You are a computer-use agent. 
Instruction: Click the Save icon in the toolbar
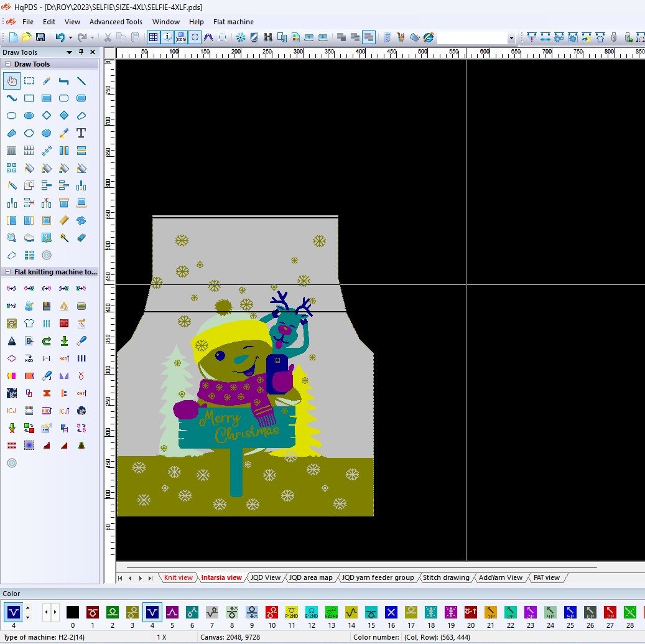[x=40, y=37]
